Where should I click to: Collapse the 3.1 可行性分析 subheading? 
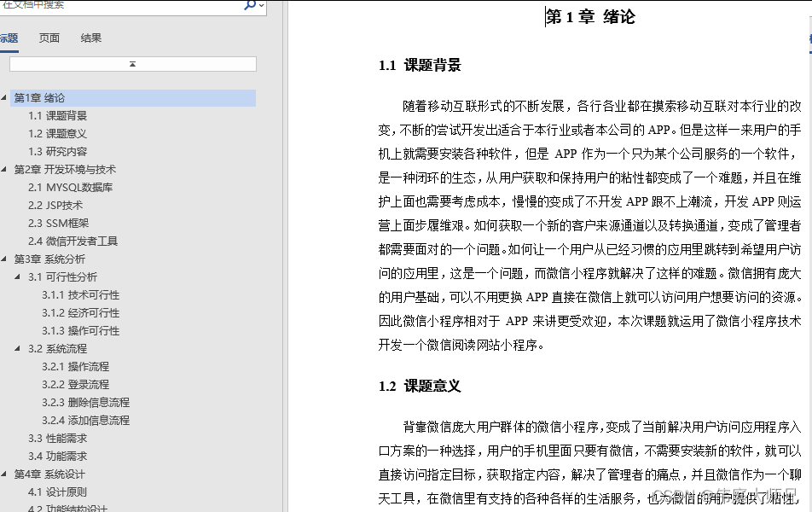[18, 276]
